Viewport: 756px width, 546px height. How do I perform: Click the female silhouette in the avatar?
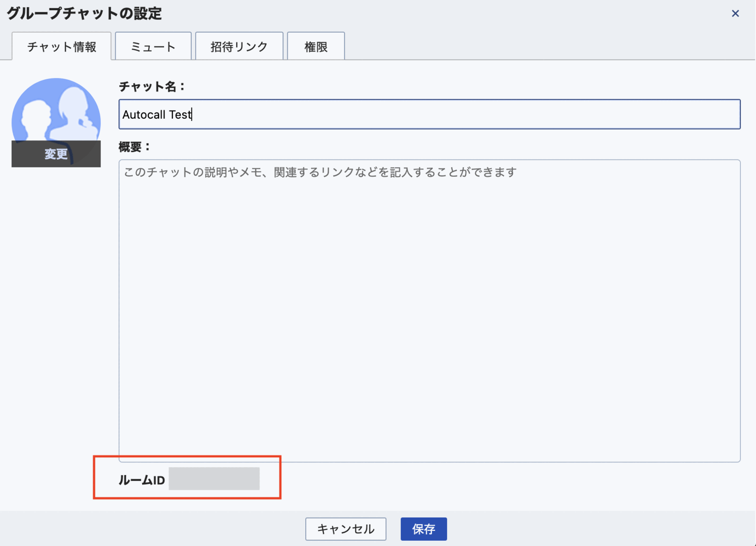click(x=75, y=113)
